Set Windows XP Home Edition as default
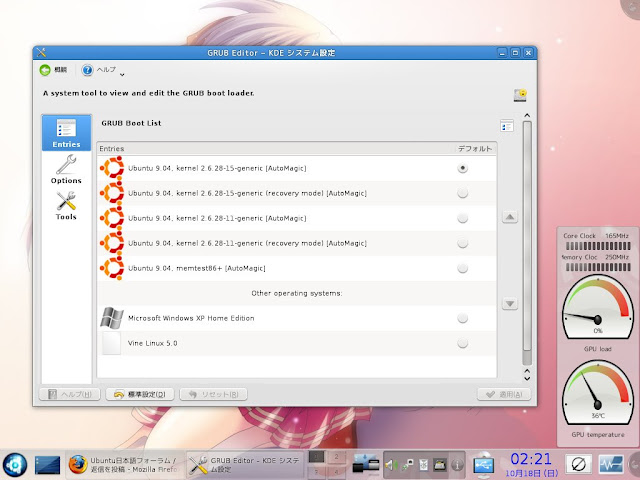This screenshot has height=480, width=640. [462, 318]
